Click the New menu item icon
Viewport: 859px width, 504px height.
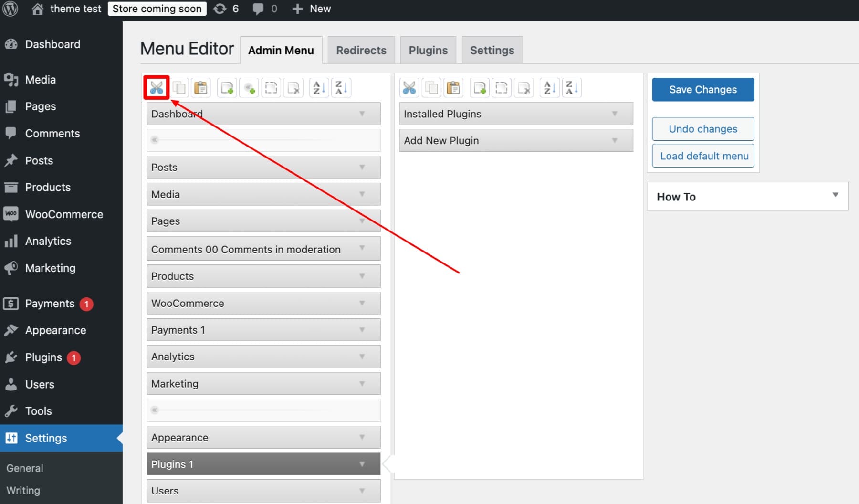click(226, 88)
